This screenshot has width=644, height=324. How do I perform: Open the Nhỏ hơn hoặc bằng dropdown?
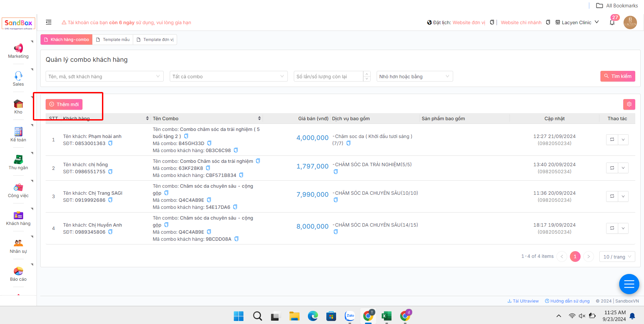pyautogui.click(x=414, y=77)
